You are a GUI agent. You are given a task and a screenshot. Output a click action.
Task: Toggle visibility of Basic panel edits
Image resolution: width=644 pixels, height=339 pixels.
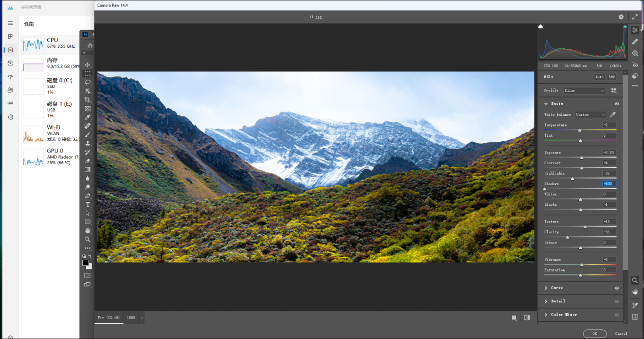pos(617,104)
